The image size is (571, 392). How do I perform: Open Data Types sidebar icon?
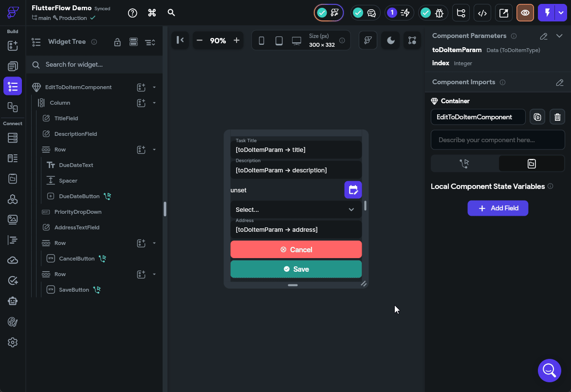click(x=13, y=158)
